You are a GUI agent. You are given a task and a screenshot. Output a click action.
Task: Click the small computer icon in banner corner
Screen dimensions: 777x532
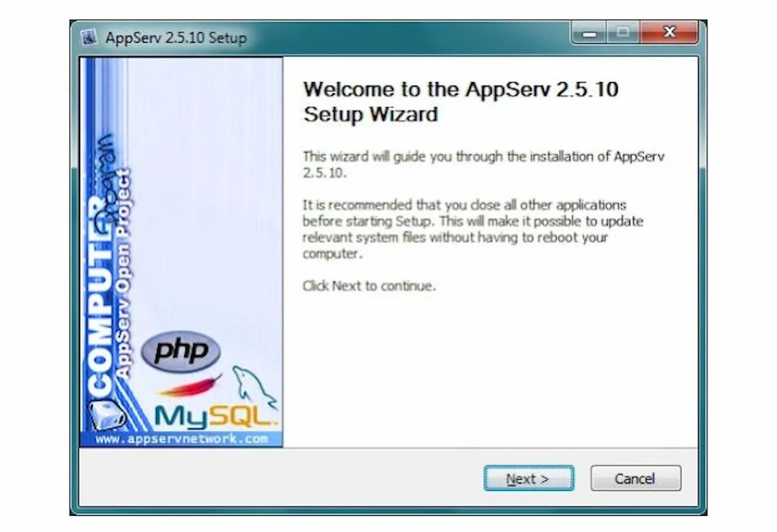pyautogui.click(x=106, y=414)
